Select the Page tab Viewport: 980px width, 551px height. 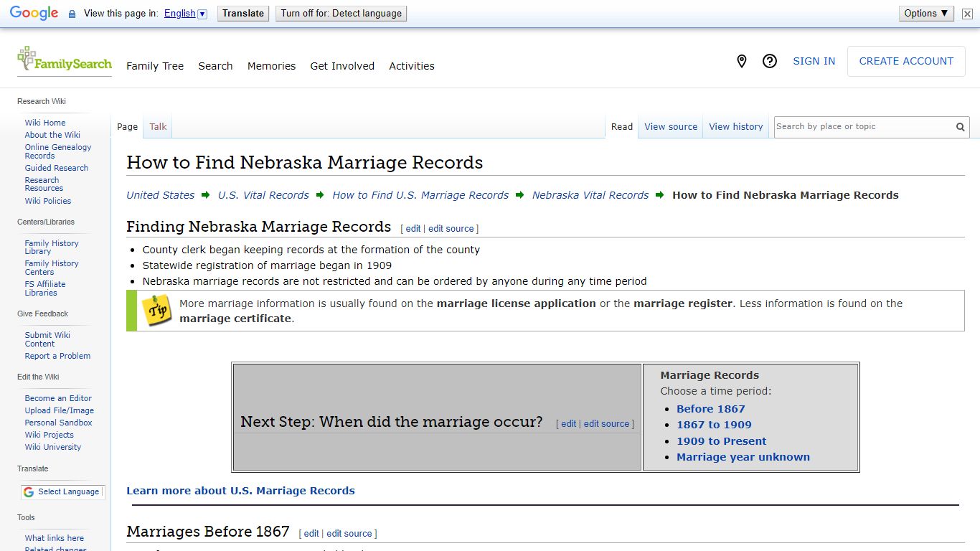coord(127,127)
